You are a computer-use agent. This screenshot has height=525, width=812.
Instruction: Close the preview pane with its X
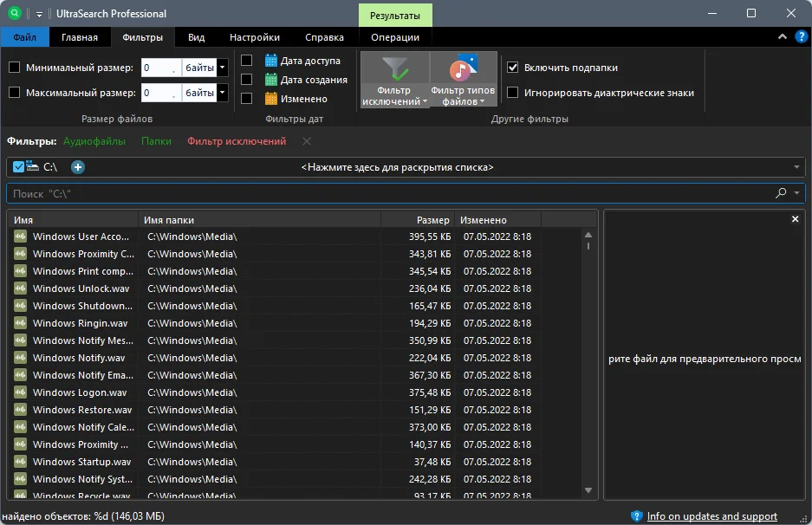pyautogui.click(x=795, y=219)
